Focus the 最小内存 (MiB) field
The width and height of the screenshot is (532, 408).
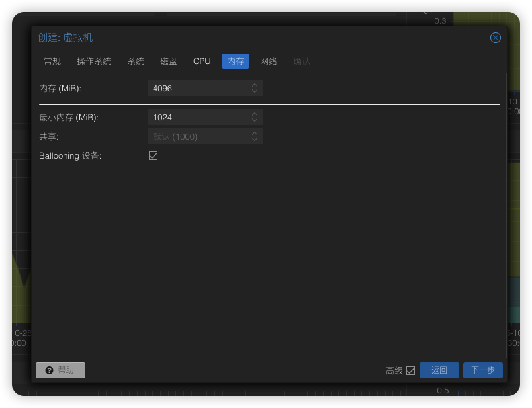point(199,117)
